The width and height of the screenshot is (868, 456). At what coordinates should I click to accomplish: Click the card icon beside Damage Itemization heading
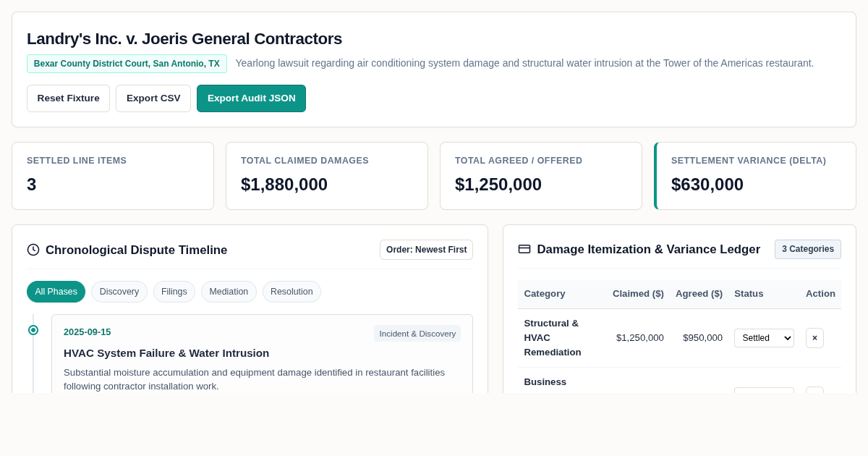(x=524, y=249)
